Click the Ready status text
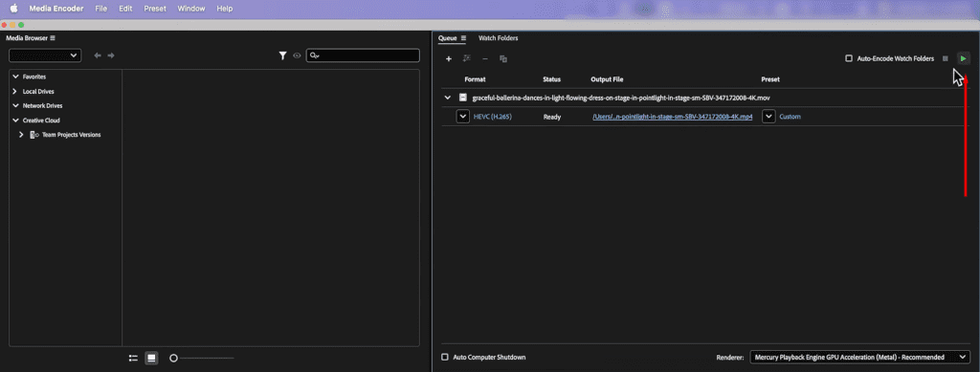Viewport: 980px width, 372px height. click(552, 117)
